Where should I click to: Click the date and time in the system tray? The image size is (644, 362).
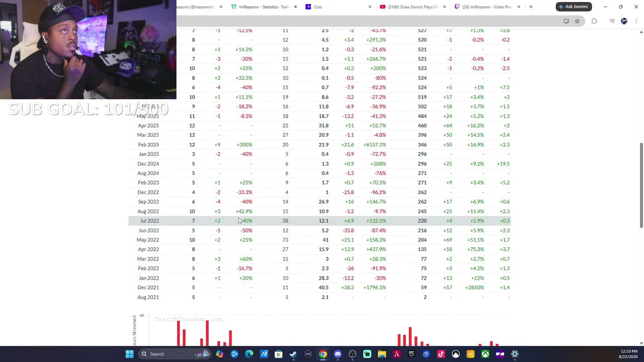point(628,354)
